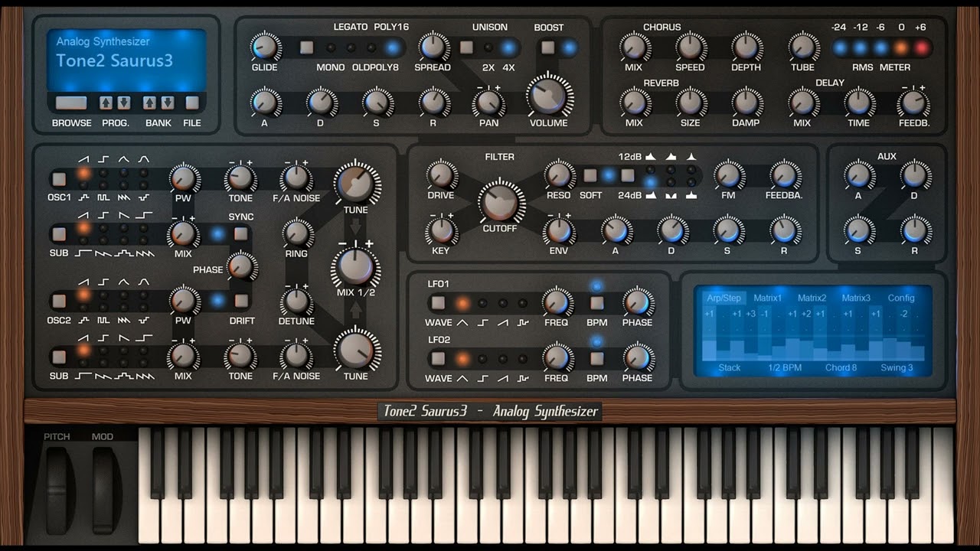Click the 12dB low-pass filter shape icon

pyautogui.click(x=652, y=156)
